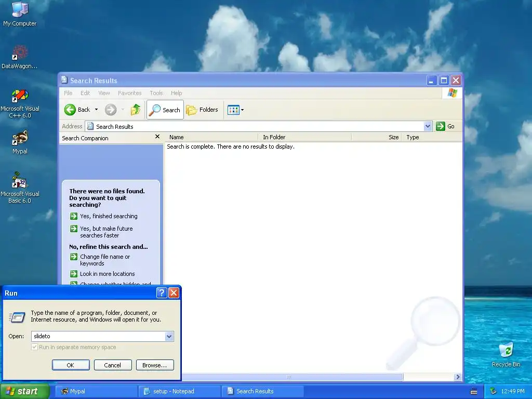This screenshot has width=532, height=399.
Task: Click the 12:49 PM taskbar clock
Action: pyautogui.click(x=513, y=391)
